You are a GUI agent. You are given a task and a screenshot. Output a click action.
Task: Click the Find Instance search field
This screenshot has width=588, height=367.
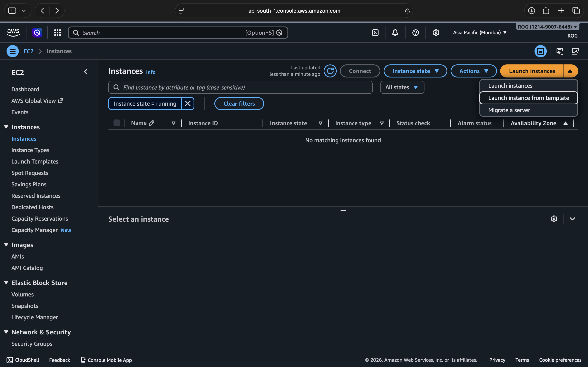point(243,87)
